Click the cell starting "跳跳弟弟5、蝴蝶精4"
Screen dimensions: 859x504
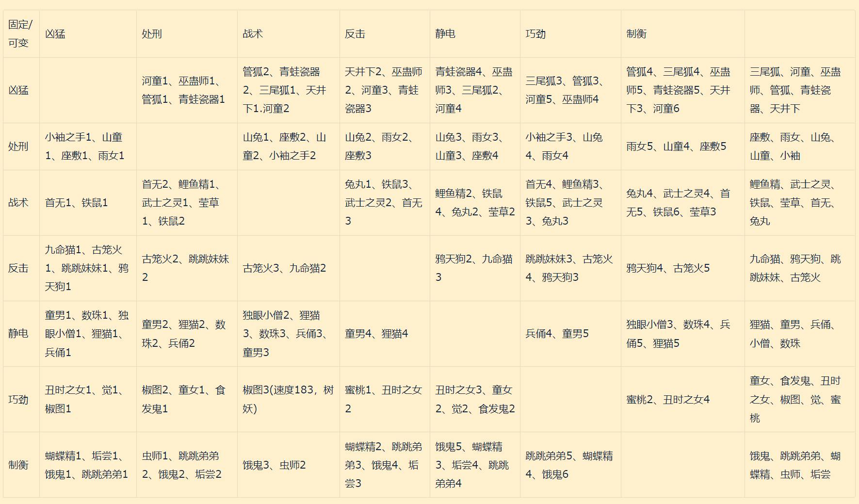(570, 465)
